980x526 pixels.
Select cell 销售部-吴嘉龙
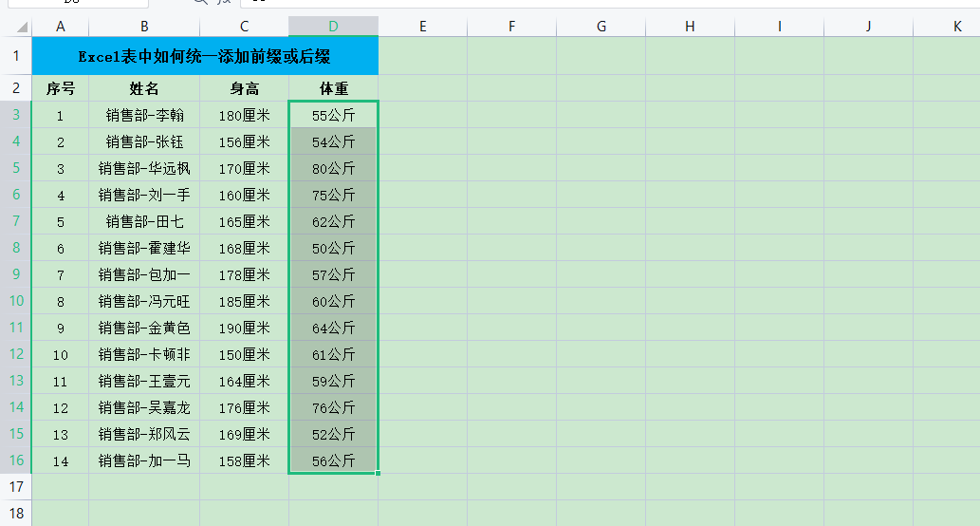click(x=144, y=407)
